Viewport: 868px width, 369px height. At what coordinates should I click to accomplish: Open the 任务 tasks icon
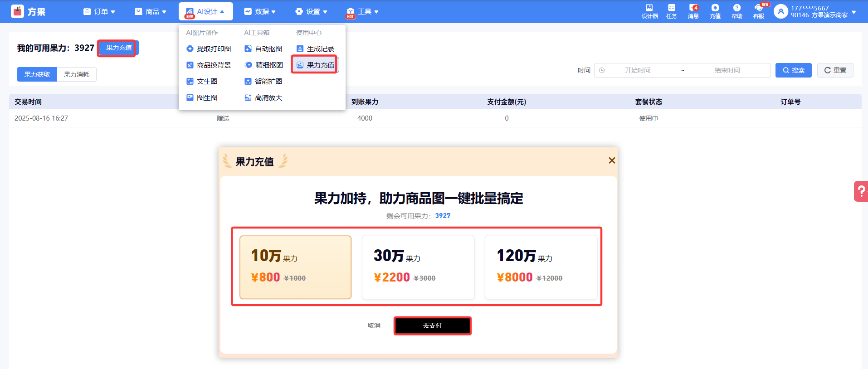point(671,11)
